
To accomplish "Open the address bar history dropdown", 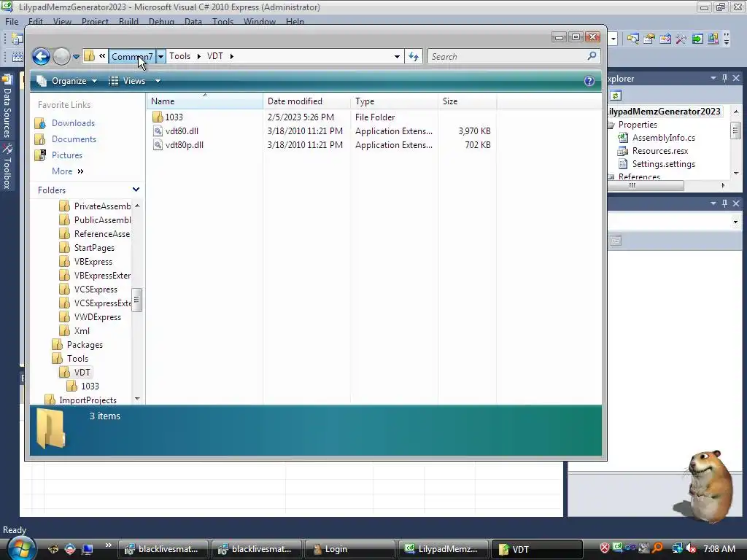I will (x=397, y=56).
